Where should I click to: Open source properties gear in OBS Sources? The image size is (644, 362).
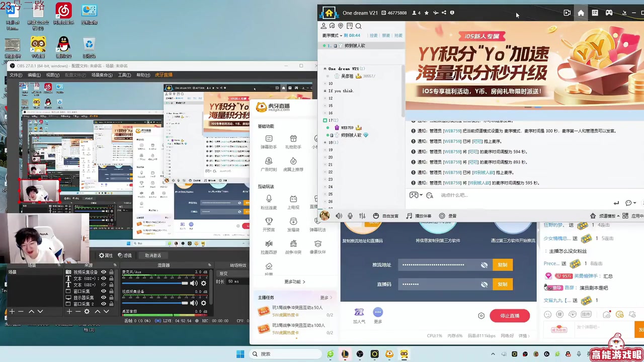(87, 312)
